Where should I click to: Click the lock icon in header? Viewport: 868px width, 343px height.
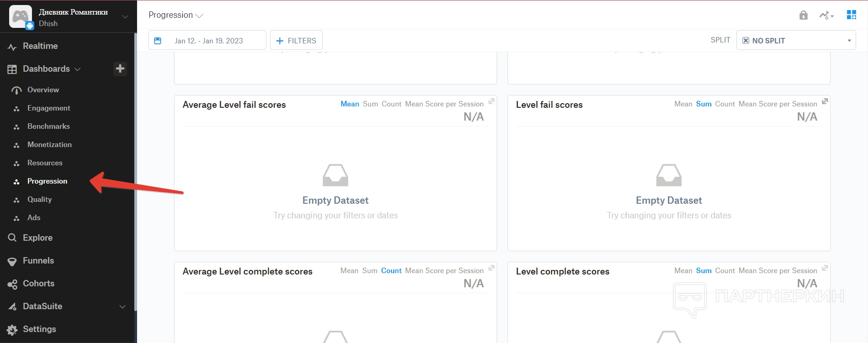tap(804, 15)
